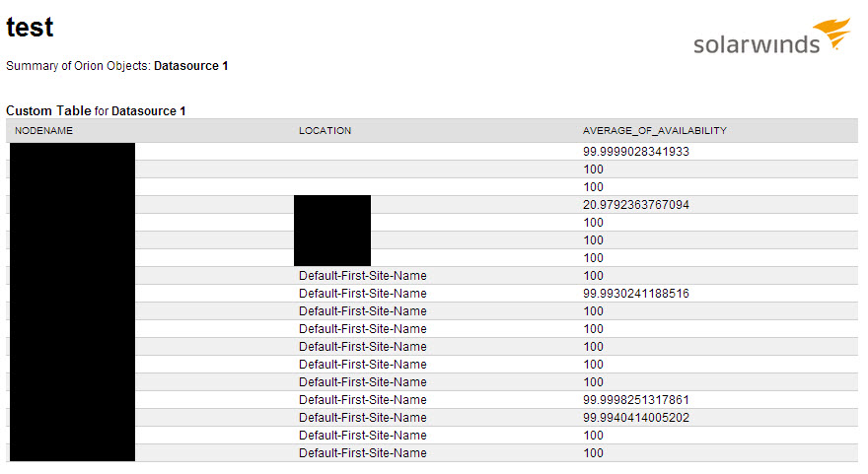
Task: Click the redacted location block
Action: click(x=332, y=231)
